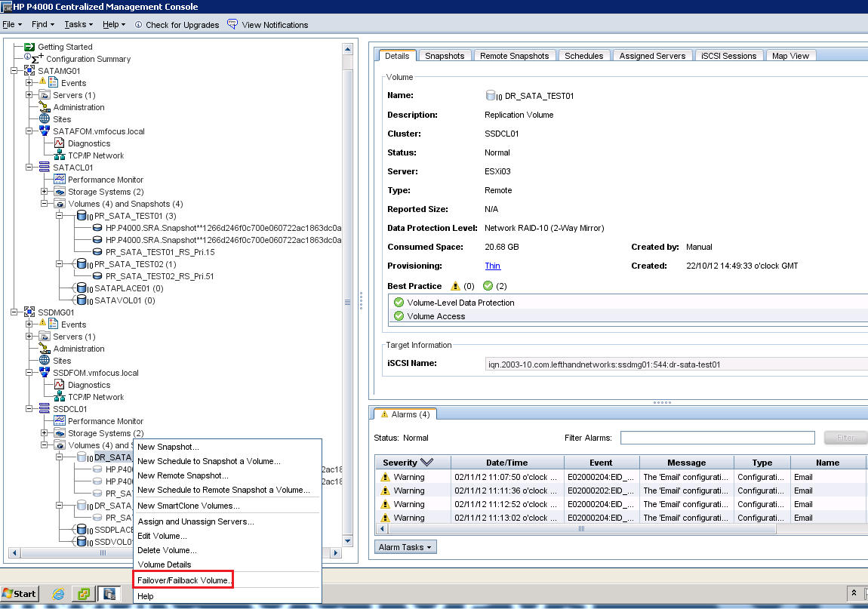
Task: Click Administration icon under SATAMG01
Action: 45,107
